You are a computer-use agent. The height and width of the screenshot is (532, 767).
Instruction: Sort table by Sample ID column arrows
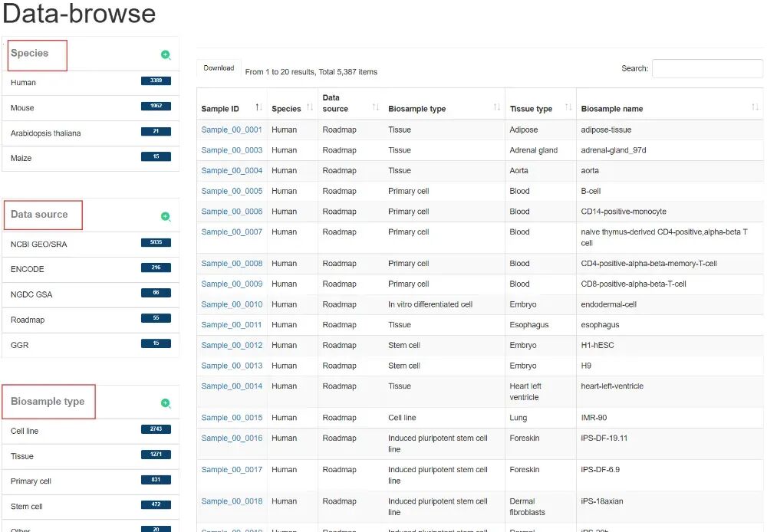pyautogui.click(x=258, y=107)
